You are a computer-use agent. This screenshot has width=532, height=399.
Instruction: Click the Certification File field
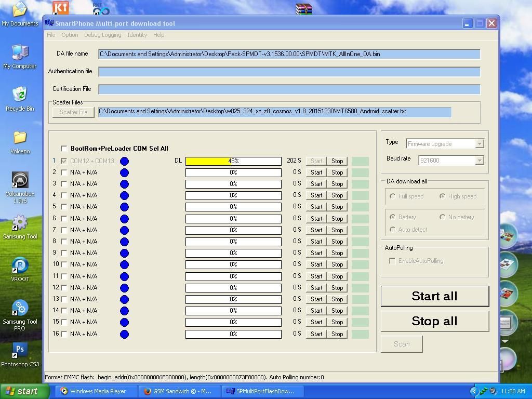coord(289,89)
